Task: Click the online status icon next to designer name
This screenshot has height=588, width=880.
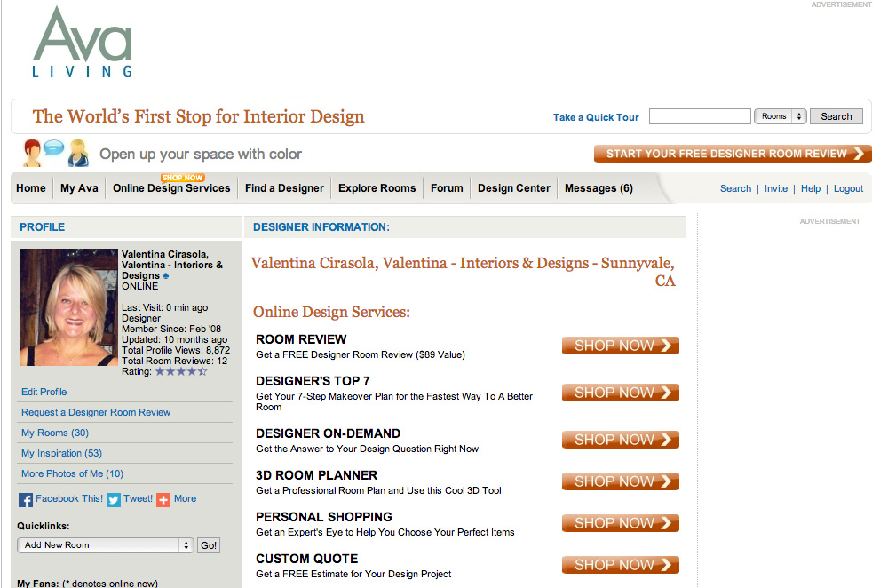Action: click(166, 276)
